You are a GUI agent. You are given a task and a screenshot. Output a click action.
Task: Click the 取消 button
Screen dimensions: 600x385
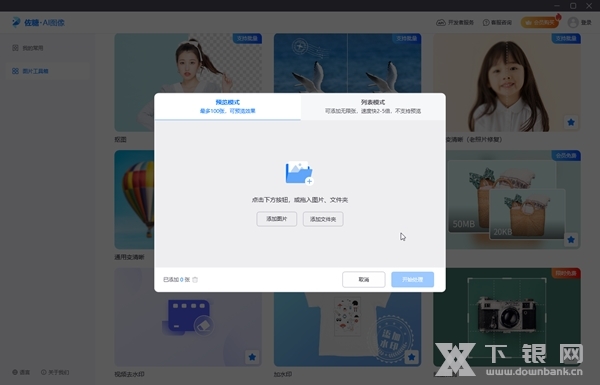pos(364,279)
